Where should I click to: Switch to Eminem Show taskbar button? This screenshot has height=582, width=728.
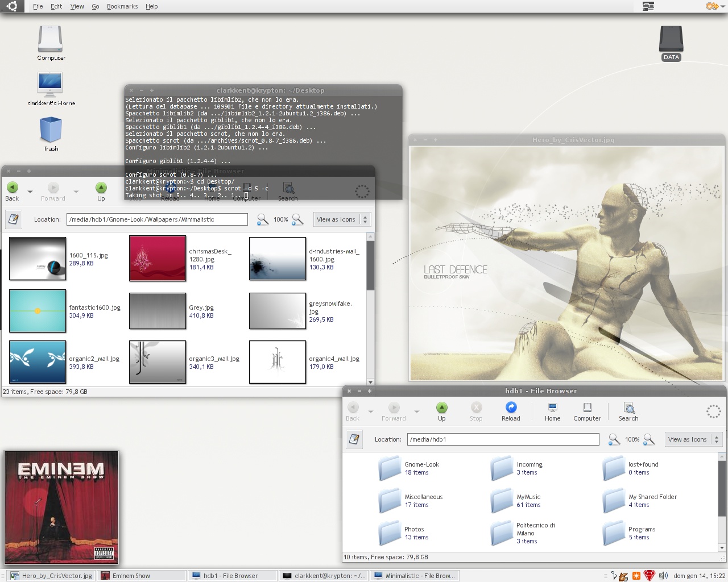142,576
